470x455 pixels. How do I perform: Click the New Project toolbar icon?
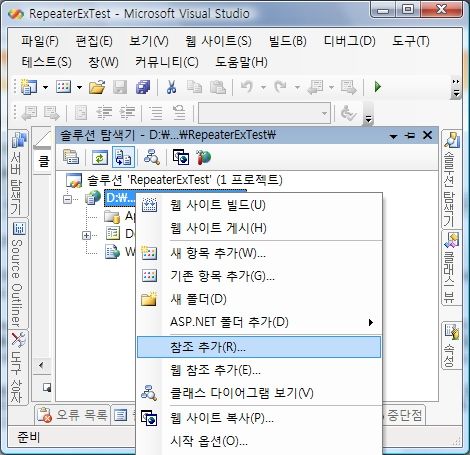pos(29,87)
